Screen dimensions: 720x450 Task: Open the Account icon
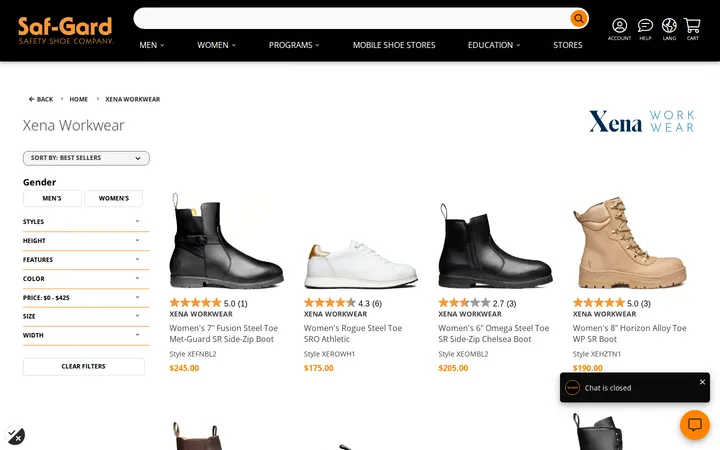[619, 29]
